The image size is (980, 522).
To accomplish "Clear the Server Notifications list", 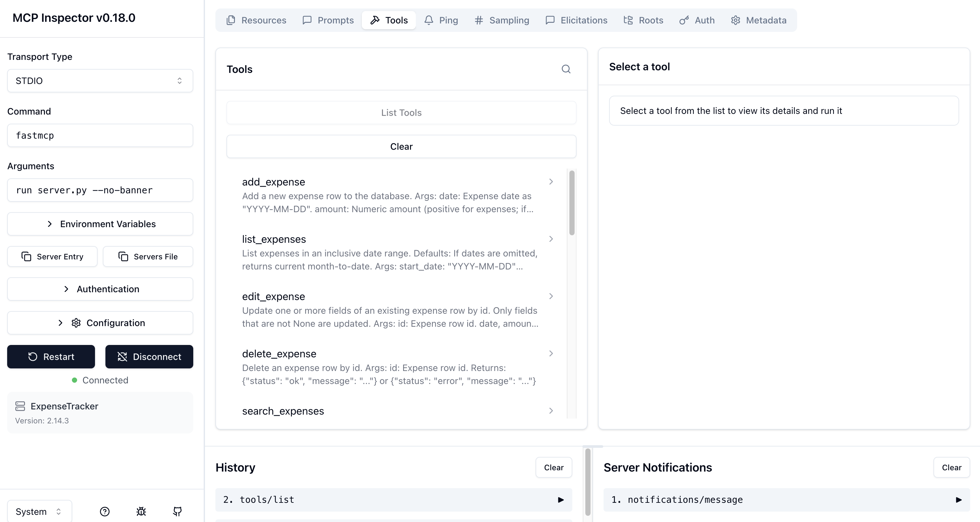I will coord(951,467).
